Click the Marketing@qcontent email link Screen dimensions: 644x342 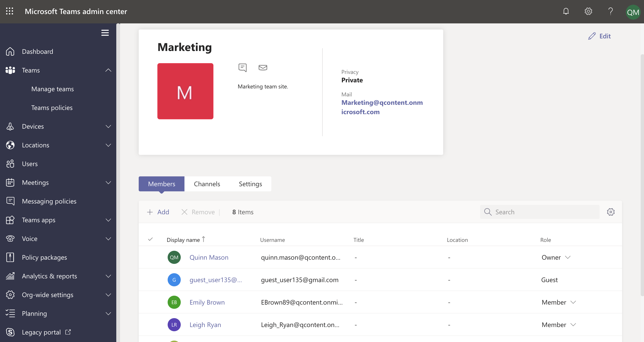[x=382, y=107]
